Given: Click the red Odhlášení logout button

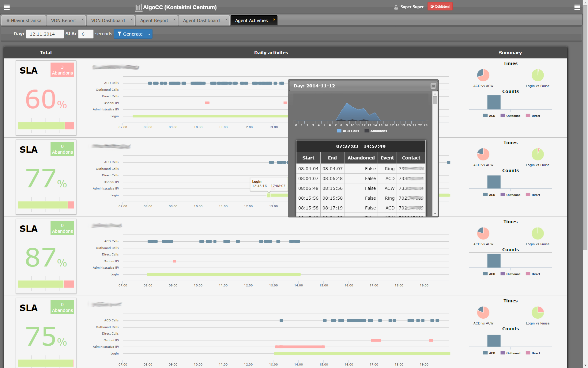Looking at the screenshot, I should [x=440, y=6].
